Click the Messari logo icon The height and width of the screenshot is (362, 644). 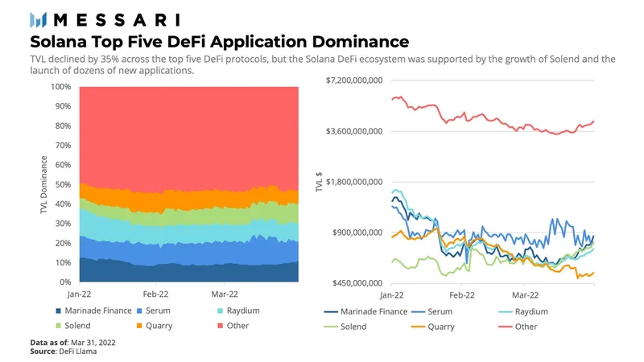38,19
